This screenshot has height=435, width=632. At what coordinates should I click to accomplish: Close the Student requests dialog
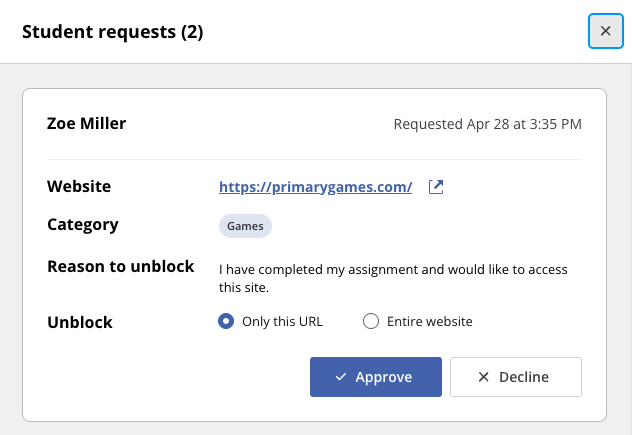605,31
